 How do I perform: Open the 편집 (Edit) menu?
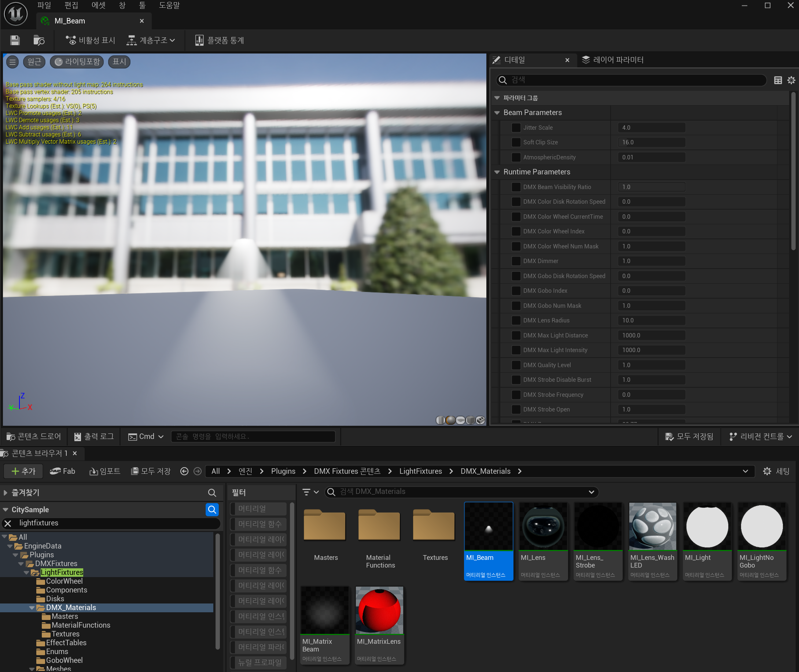click(71, 5)
